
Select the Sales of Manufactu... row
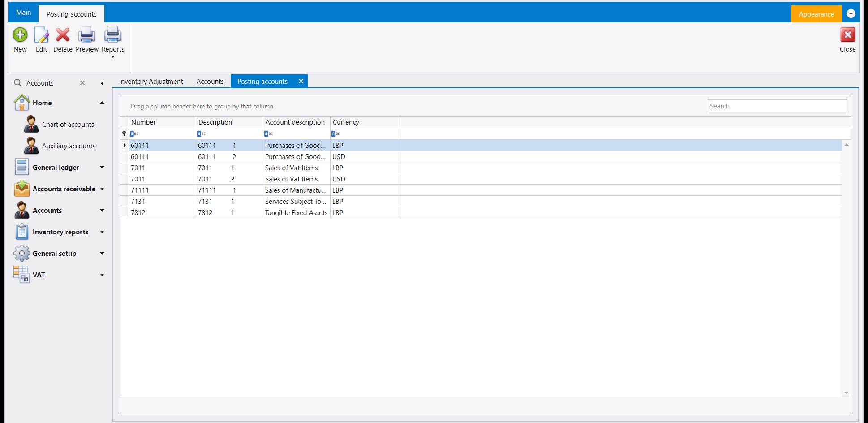(481, 190)
